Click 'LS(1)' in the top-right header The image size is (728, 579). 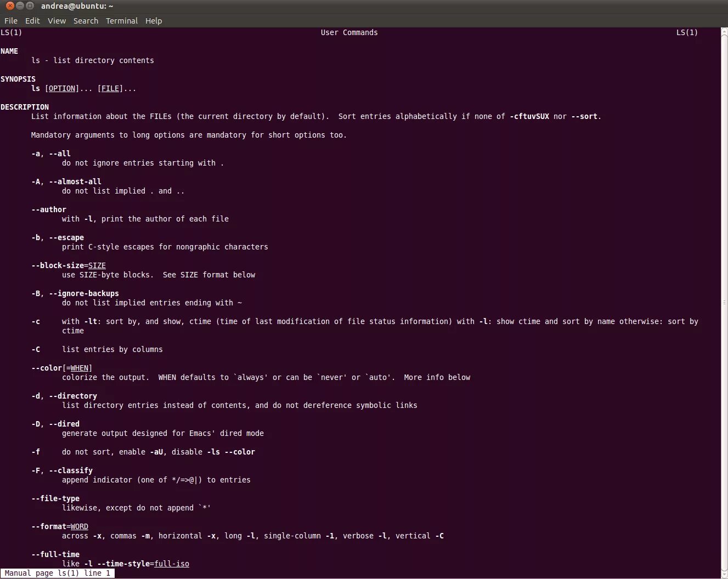point(687,32)
